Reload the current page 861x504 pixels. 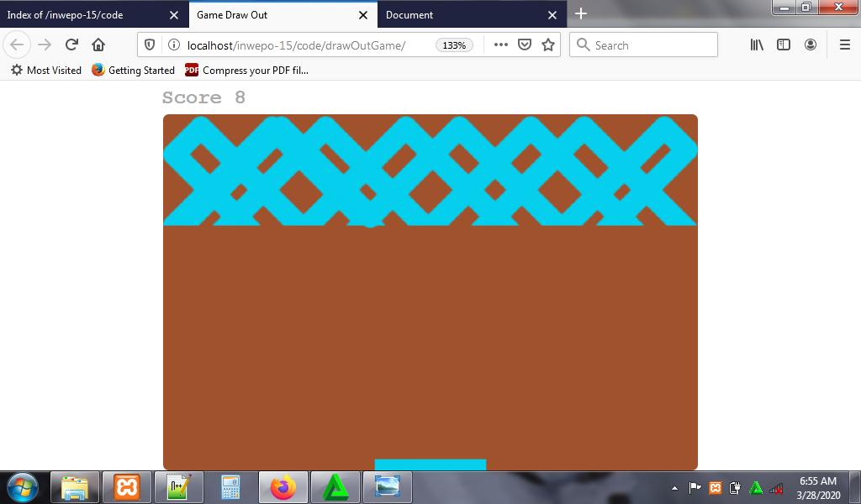71,45
